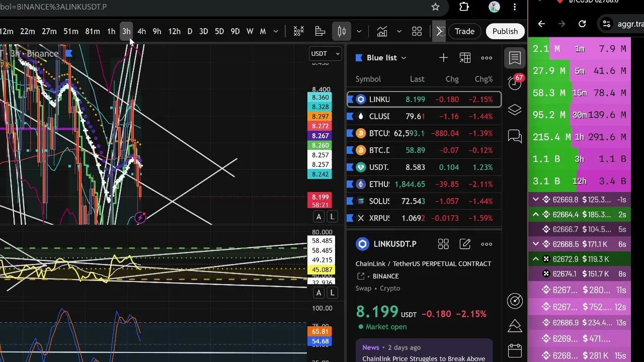This screenshot has height=362, width=644.
Task: Toggle log scale L on the price chart
Action: (332, 217)
